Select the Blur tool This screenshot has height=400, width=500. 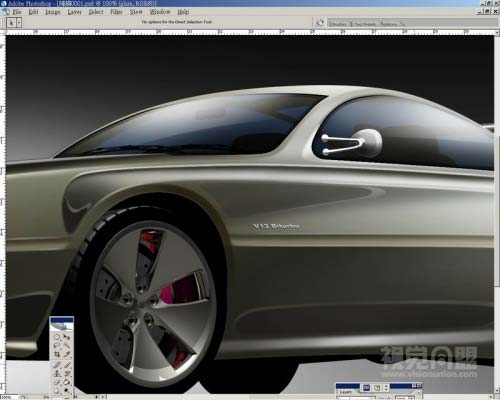[57, 391]
